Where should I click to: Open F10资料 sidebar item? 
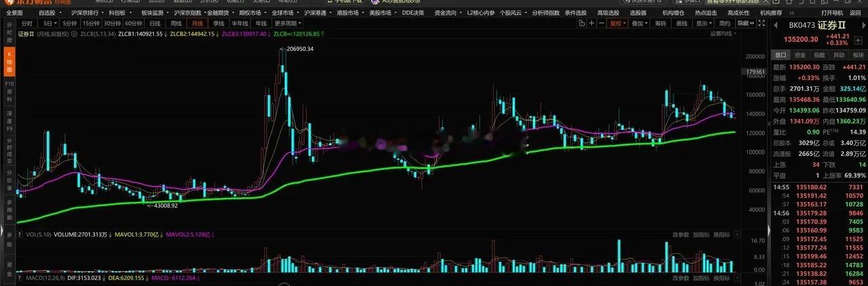(x=9, y=91)
